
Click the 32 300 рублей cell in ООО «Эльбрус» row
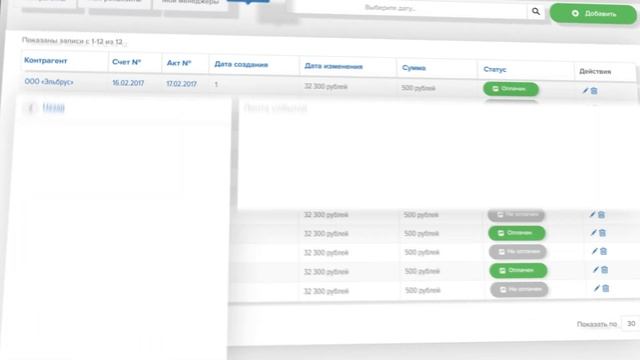pos(326,87)
